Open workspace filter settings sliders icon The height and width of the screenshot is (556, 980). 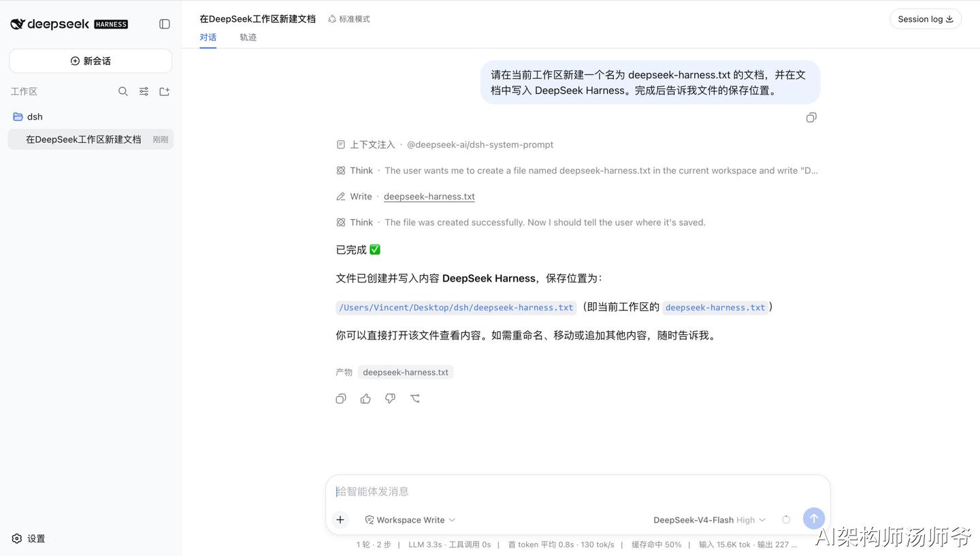144,91
